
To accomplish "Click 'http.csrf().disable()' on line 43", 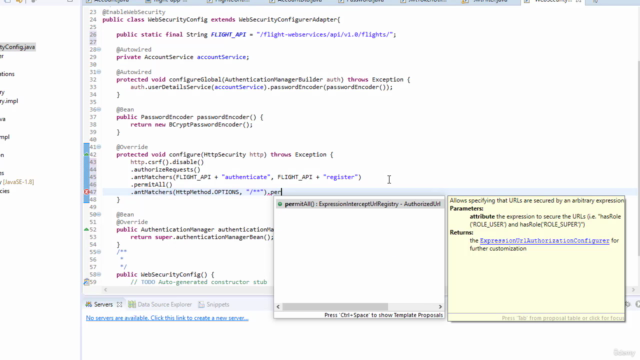I will [x=167, y=162].
